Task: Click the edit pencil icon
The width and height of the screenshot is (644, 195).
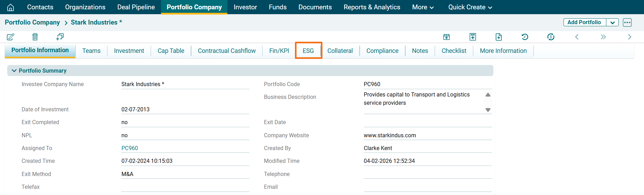Action: [10, 37]
